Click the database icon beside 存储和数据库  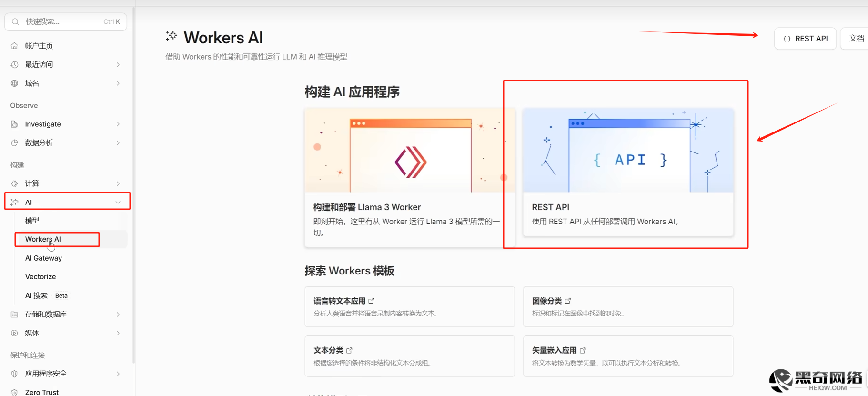point(14,314)
